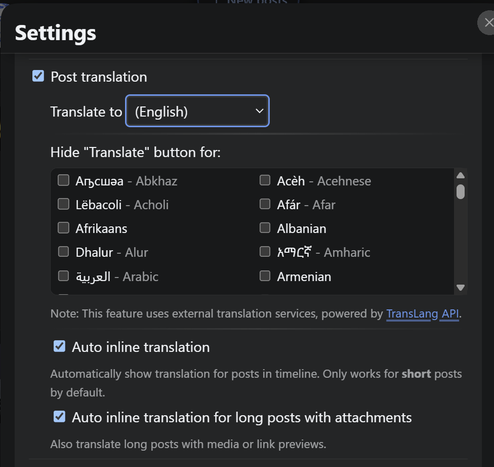Check the Arabic language checkbox
The height and width of the screenshot is (467, 494).
[63, 276]
